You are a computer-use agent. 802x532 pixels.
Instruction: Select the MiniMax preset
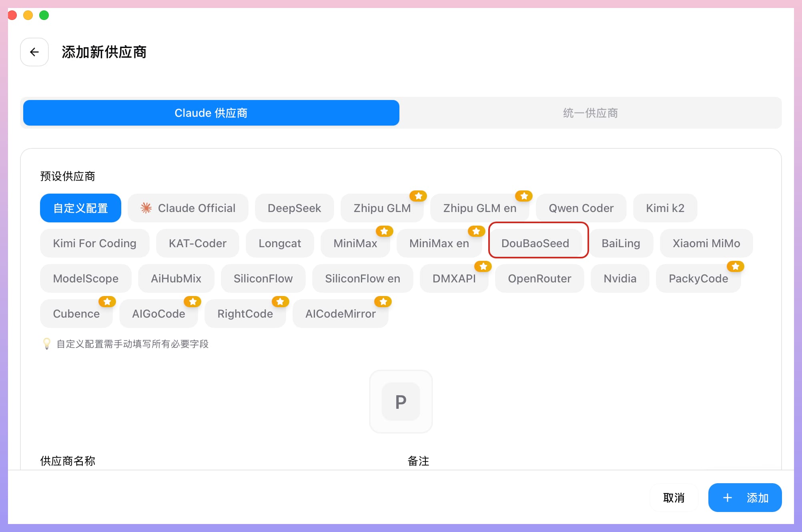pos(355,243)
